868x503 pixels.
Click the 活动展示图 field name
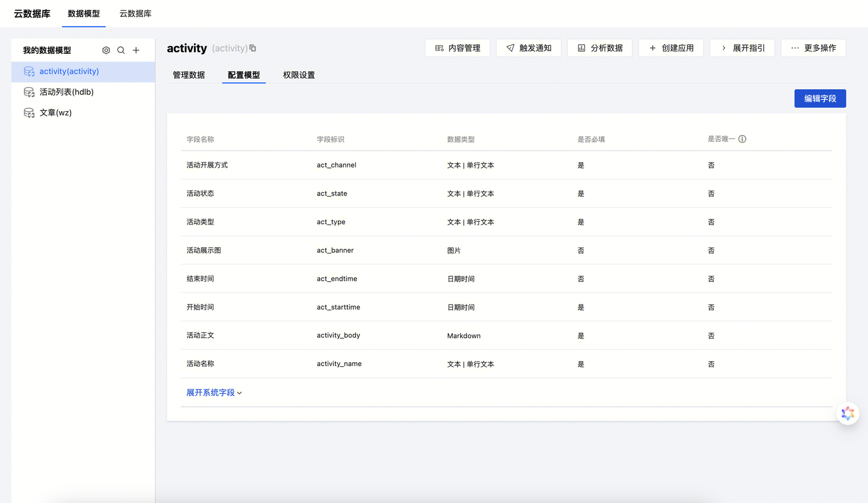tap(204, 250)
